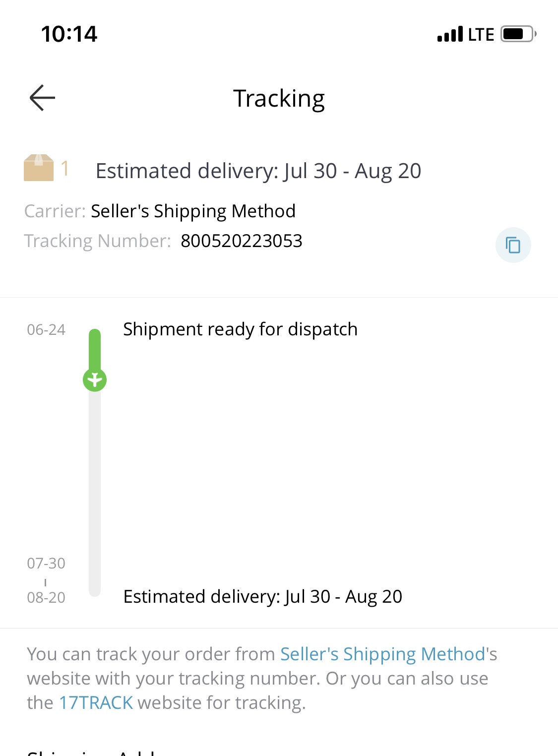Tap the Tracking page title
This screenshot has height=756, width=558.
tap(279, 99)
